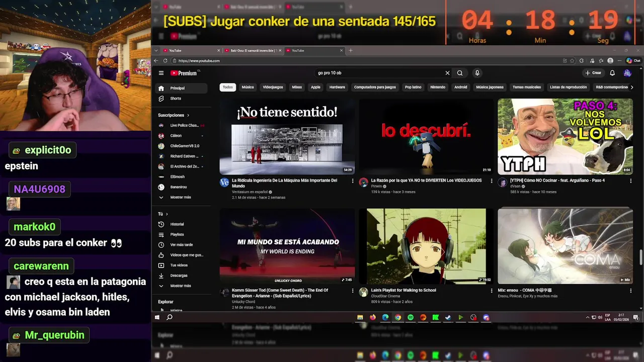Open the ensou COMA mix thumbnail

coord(565,246)
